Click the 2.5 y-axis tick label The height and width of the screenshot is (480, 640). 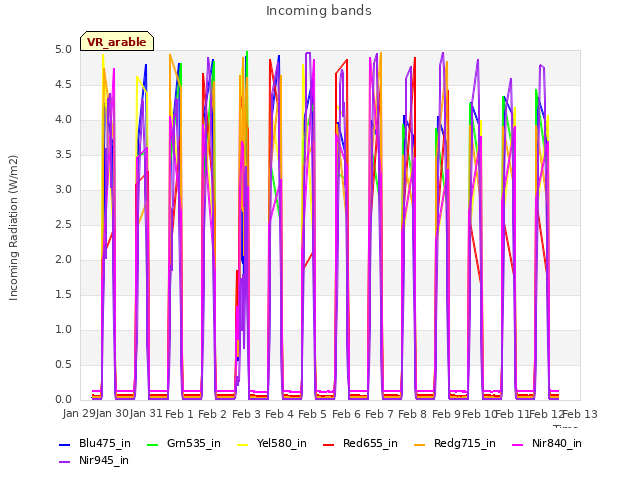pyautogui.click(x=63, y=224)
